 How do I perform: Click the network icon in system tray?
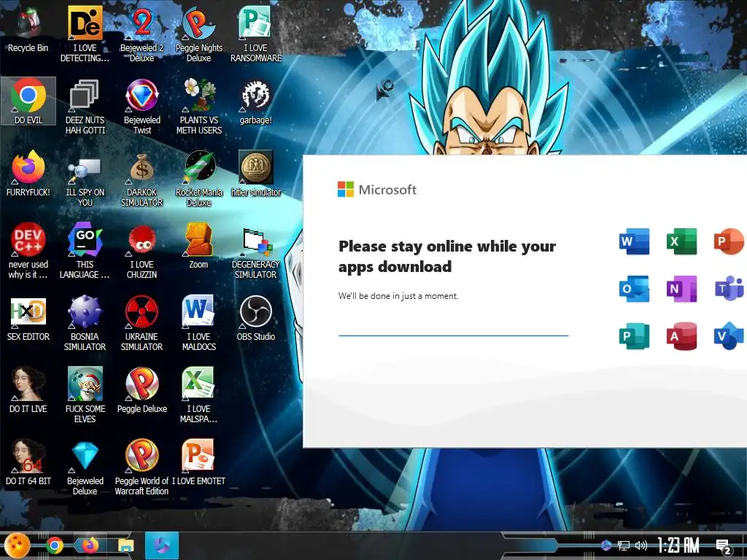point(623,545)
